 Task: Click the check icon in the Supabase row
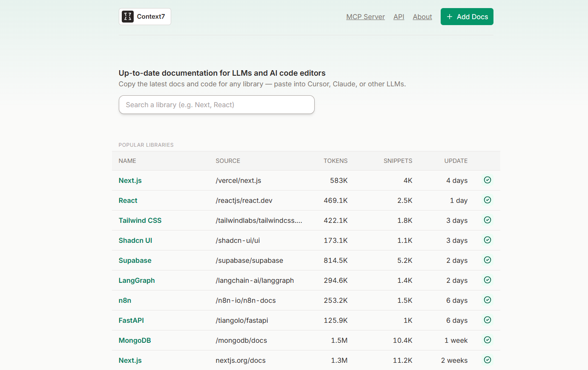[488, 260]
